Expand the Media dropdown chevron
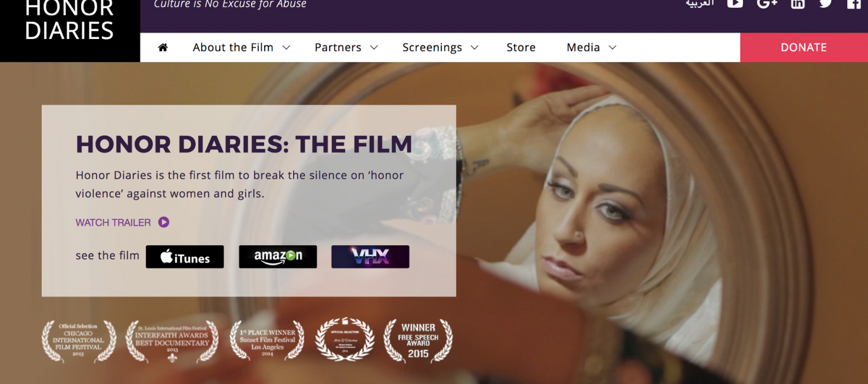 613,48
